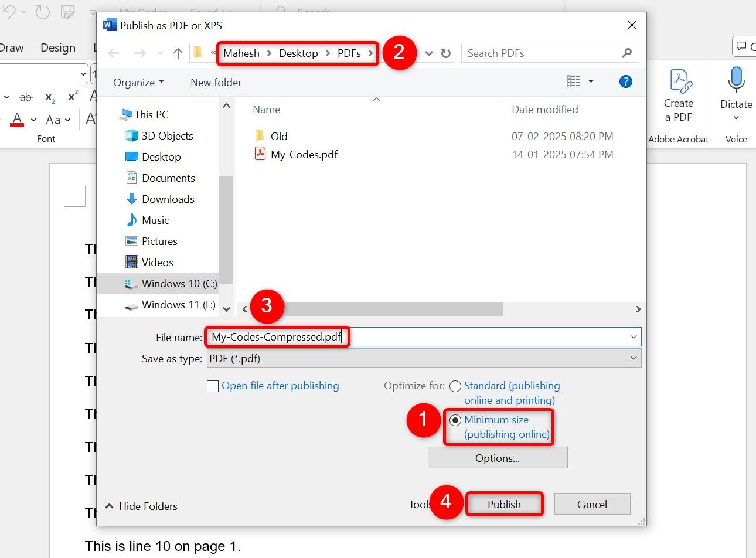Change the file list view layout
The height and width of the screenshot is (558, 756).
(x=574, y=82)
